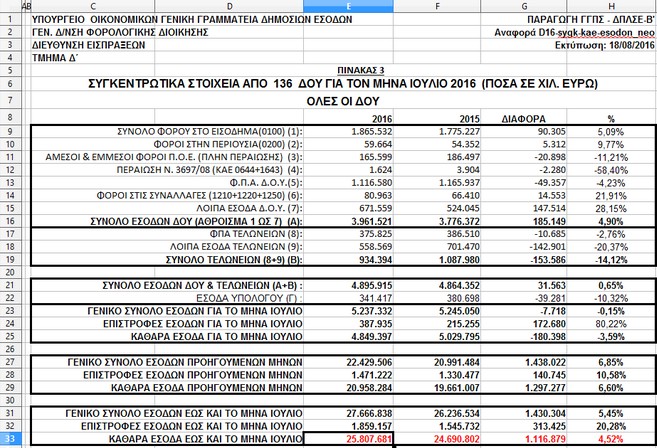This screenshot has width=657, height=448.
Task: Select value 1.859.157
Action: 348,426
